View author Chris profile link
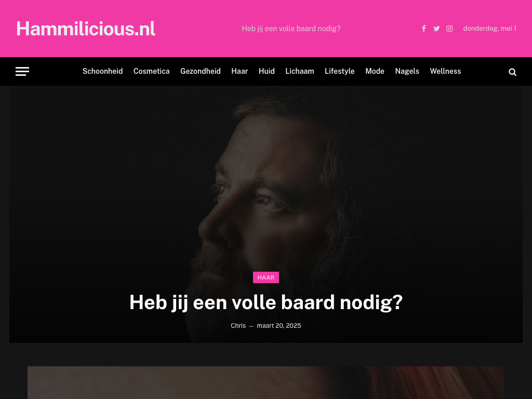Viewport: 532px width, 399px height. 238,326
